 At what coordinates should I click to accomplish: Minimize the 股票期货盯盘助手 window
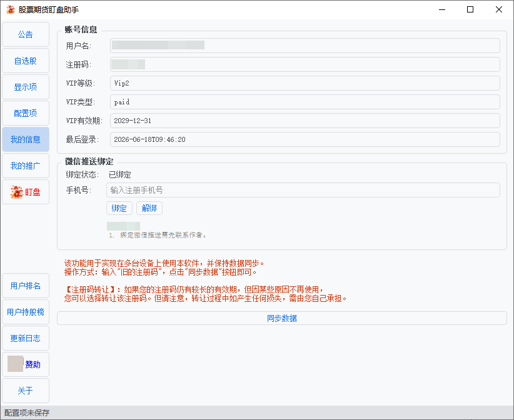442,9
